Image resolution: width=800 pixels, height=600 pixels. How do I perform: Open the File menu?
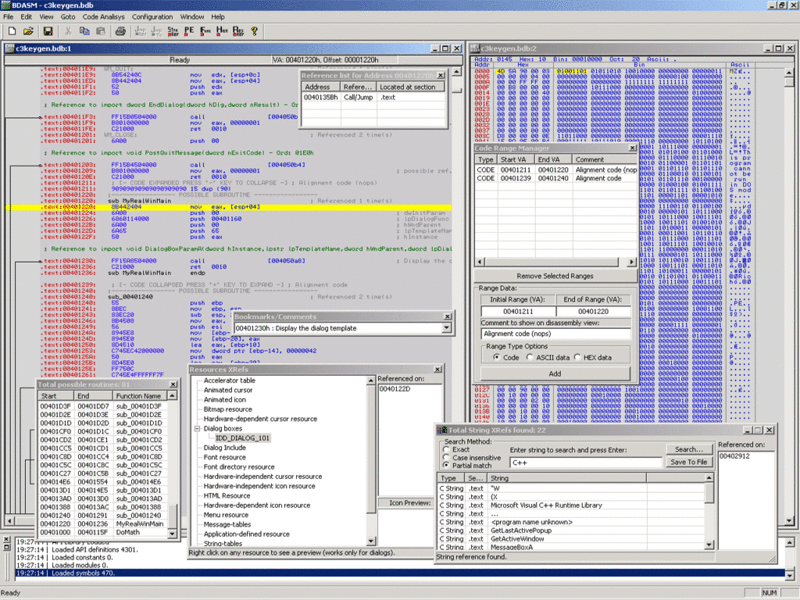click(x=8, y=17)
